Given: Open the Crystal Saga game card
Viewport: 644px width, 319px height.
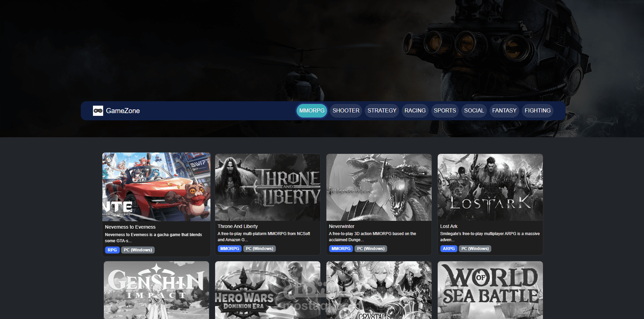Looking at the screenshot, I should pos(379,290).
